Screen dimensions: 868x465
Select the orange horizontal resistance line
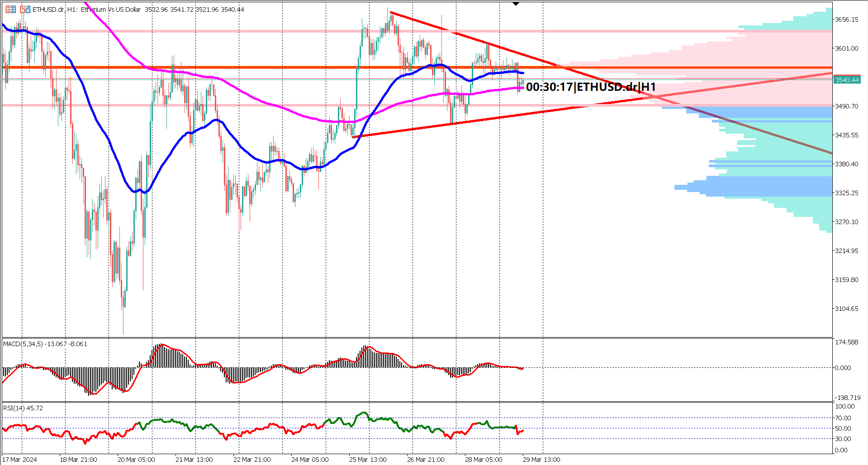click(x=271, y=68)
